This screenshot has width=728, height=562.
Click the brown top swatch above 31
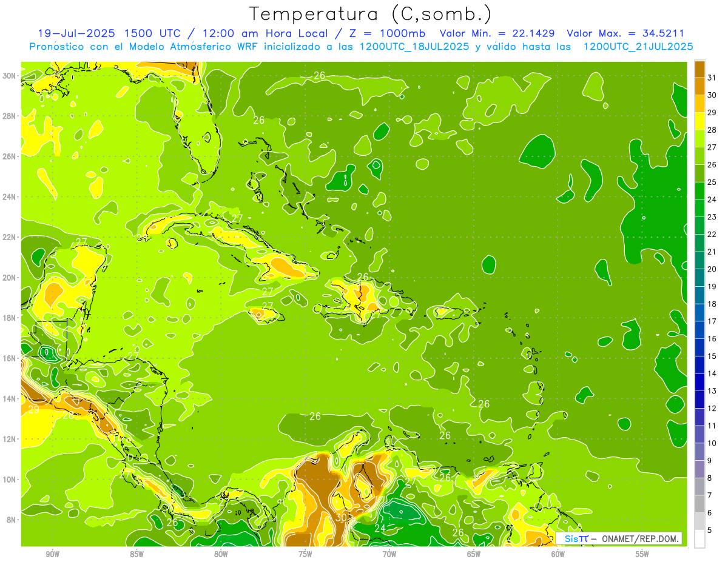[699, 69]
